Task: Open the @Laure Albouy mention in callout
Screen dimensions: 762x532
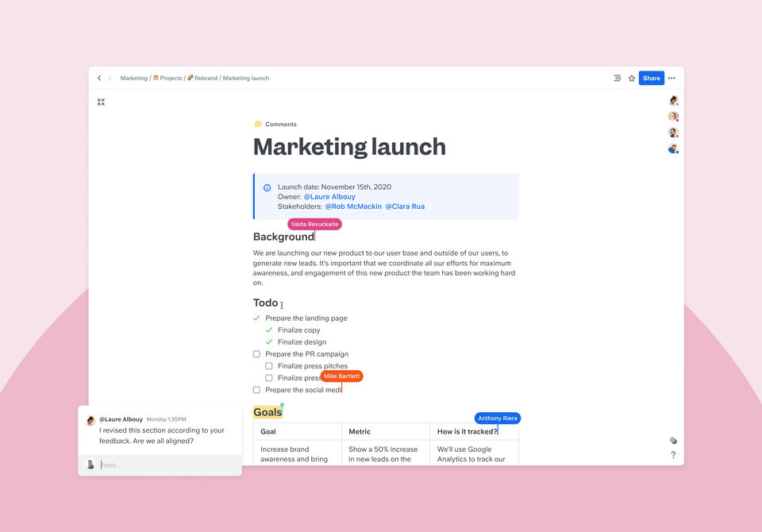Action: click(x=329, y=196)
